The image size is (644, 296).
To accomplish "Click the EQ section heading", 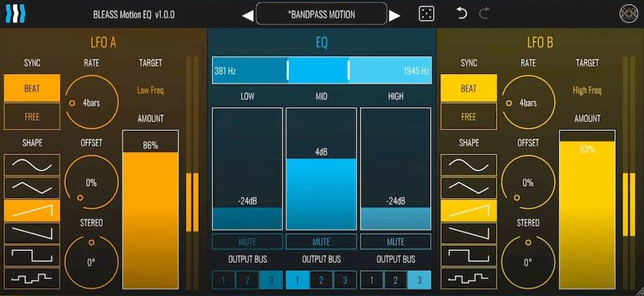I will pyautogui.click(x=321, y=43).
